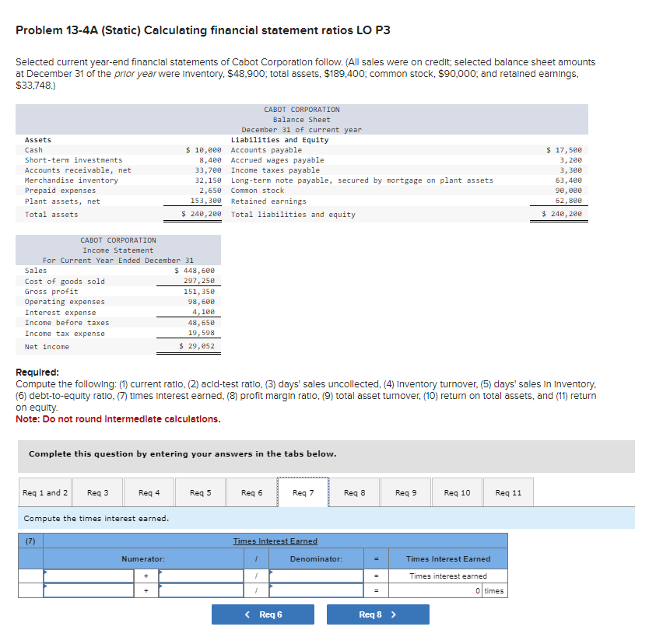Open the Req 6 tab
The width and height of the screenshot is (656, 644).
(x=251, y=492)
